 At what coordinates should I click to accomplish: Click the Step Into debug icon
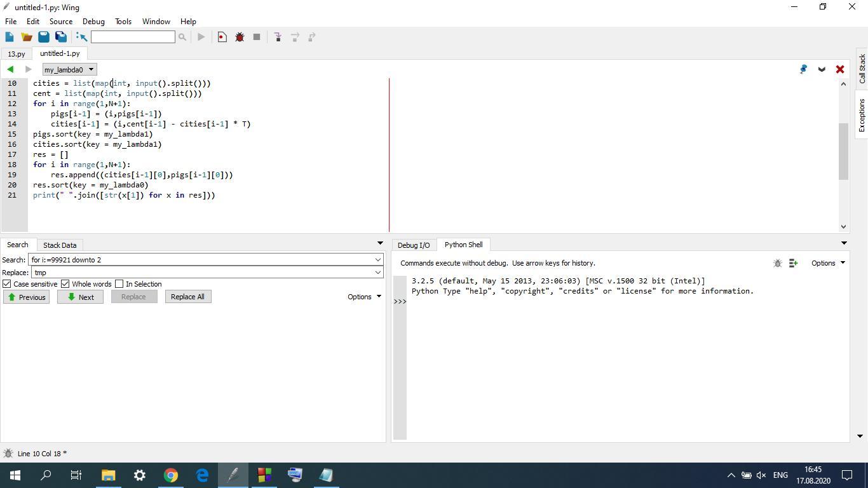coord(278,37)
